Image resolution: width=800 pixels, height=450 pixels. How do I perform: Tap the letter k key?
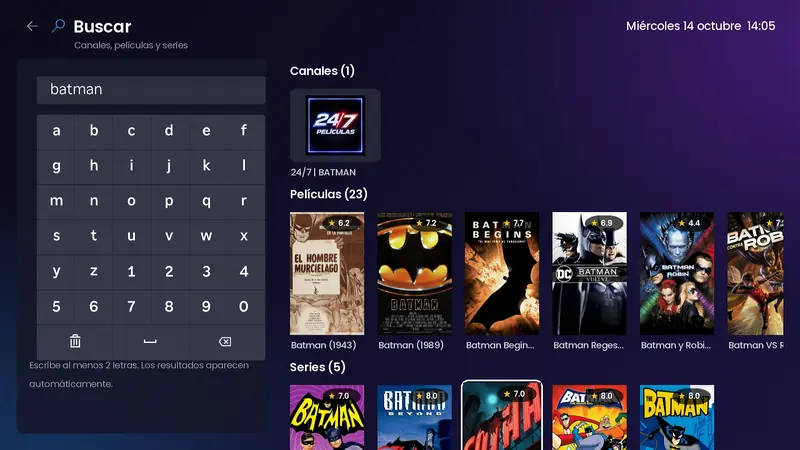click(x=206, y=166)
